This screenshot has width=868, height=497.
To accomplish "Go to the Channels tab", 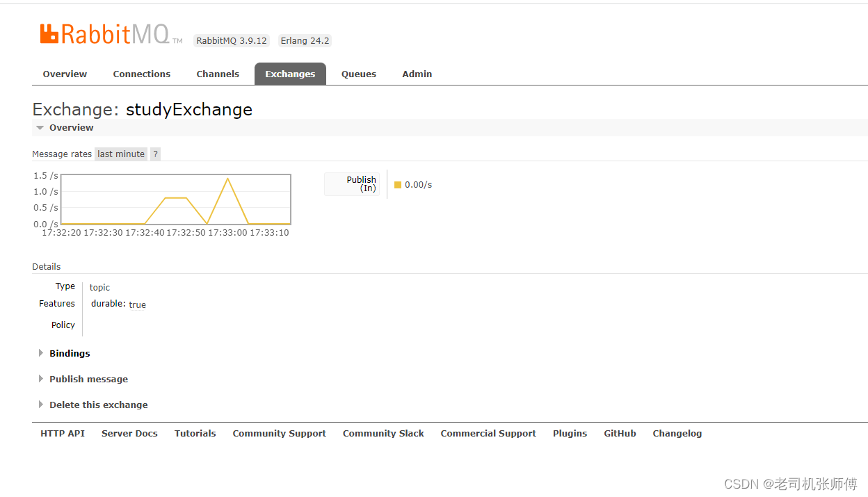I will (x=218, y=74).
